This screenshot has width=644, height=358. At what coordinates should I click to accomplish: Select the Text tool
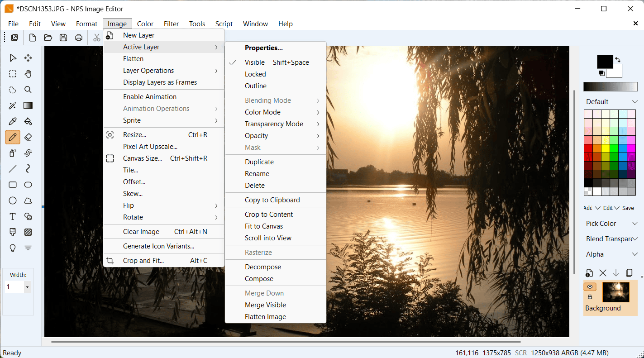(13, 216)
